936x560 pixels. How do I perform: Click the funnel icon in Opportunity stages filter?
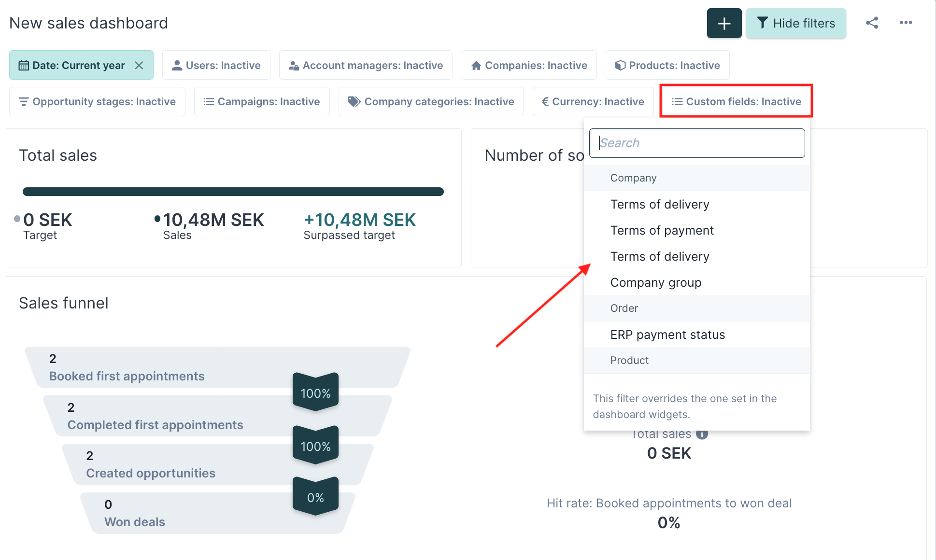[x=23, y=101]
